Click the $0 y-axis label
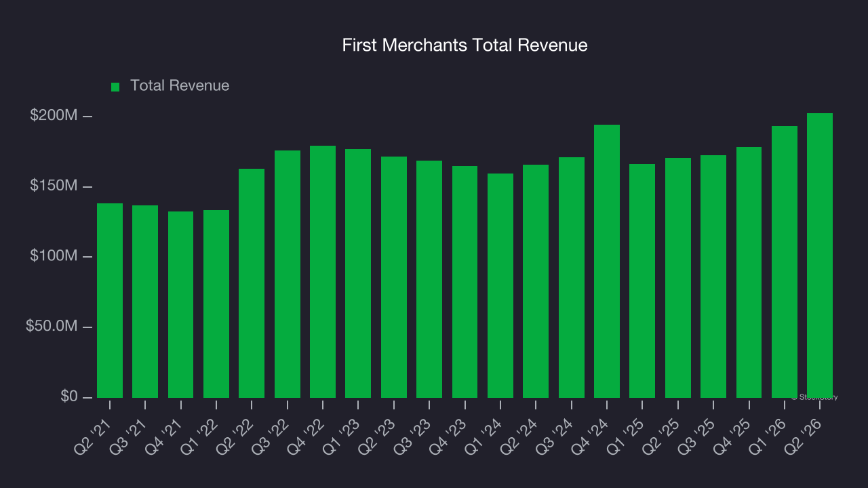 click(x=70, y=396)
